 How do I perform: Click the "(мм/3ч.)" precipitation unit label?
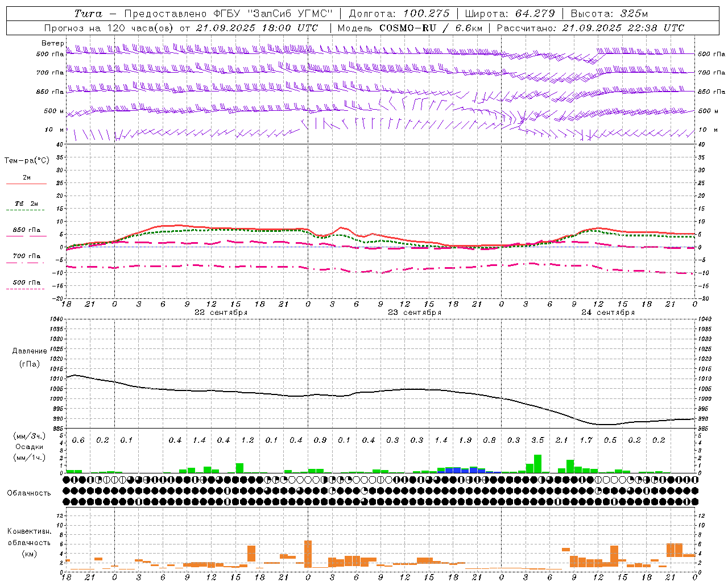(30, 436)
